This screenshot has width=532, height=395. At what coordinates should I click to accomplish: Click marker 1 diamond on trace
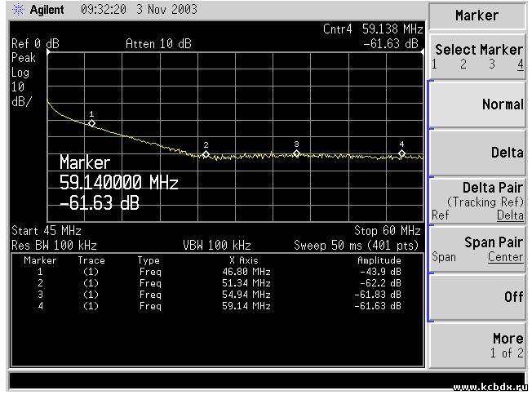click(x=91, y=123)
